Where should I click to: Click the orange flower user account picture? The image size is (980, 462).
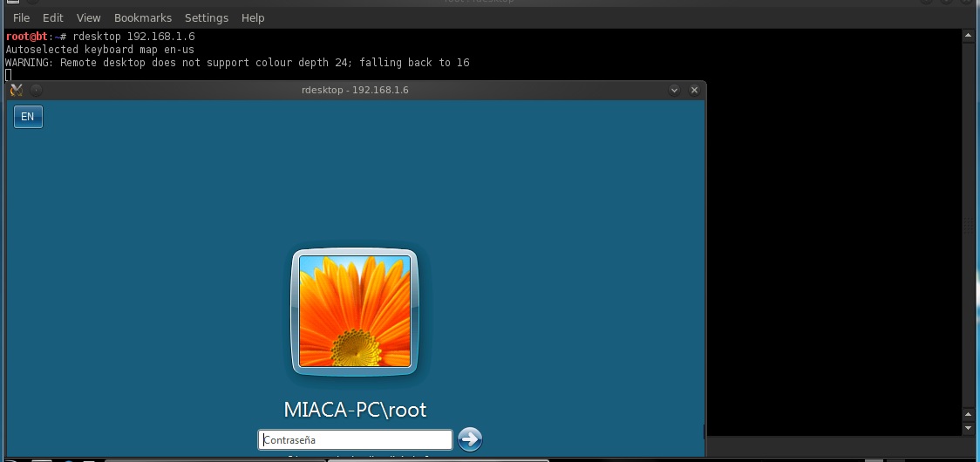[354, 311]
